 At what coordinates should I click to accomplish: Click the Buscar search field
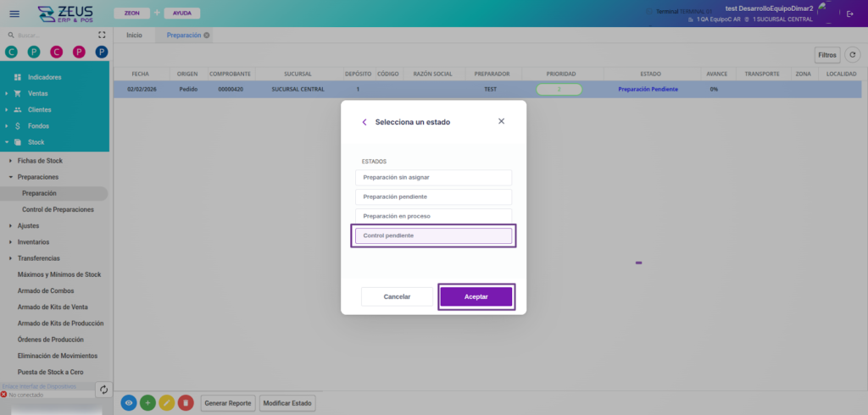[51, 36]
